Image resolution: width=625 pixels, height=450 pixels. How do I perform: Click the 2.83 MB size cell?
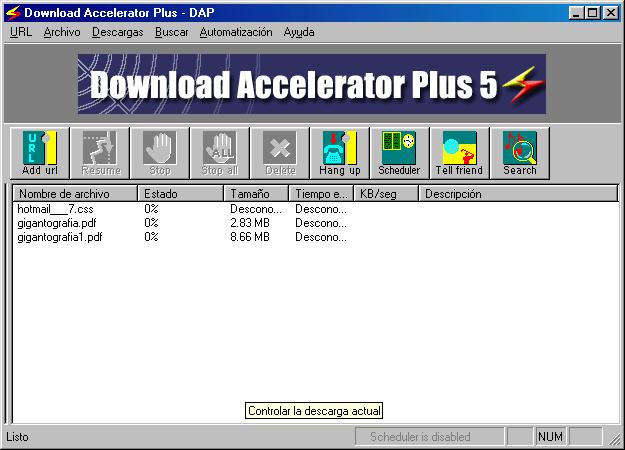coord(250,223)
